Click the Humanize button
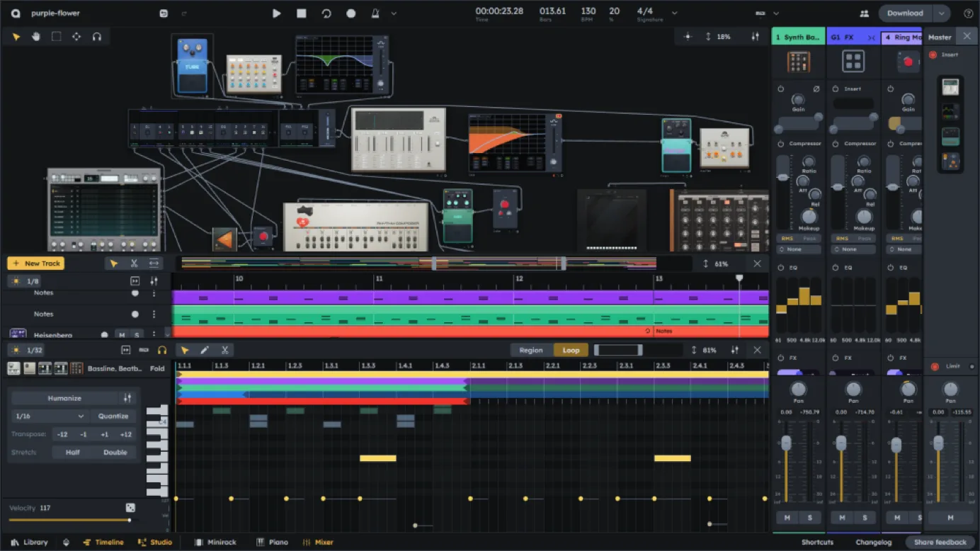Screen dimensions: 980x551 64,398
